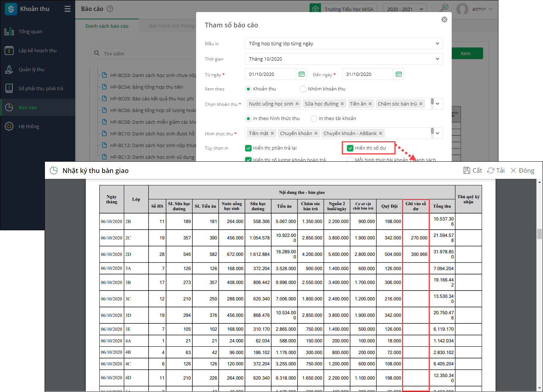Choose In theo tài khoản option

coord(314,119)
